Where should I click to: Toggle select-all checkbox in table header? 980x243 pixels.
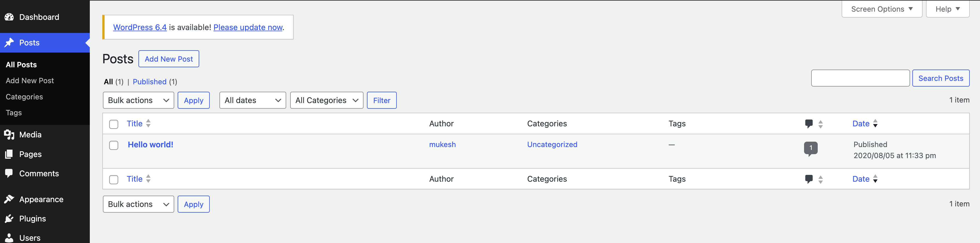[x=114, y=124]
